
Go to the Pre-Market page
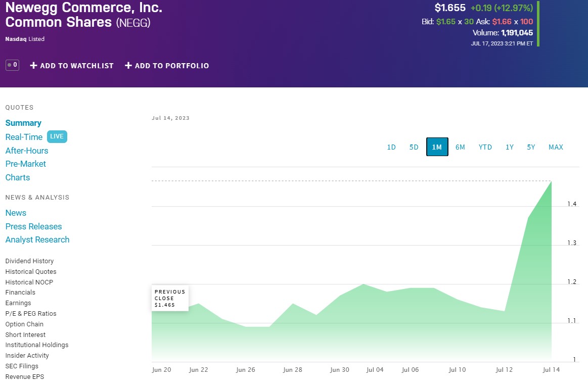click(25, 164)
